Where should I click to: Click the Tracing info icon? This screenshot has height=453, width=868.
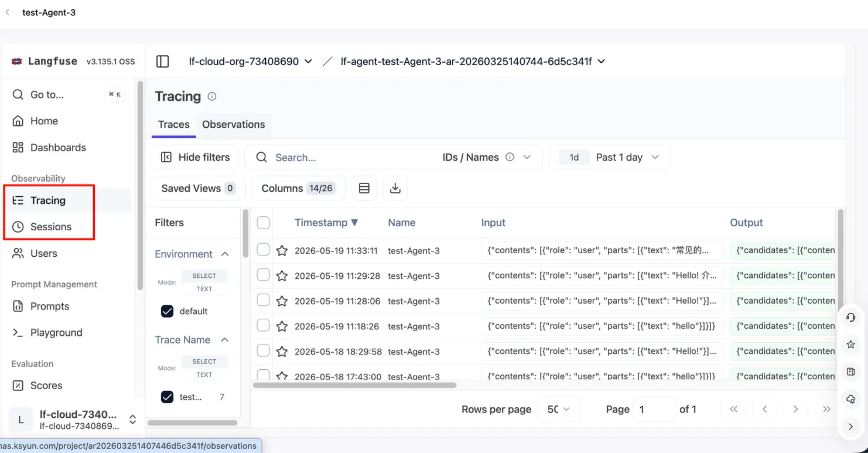212,96
